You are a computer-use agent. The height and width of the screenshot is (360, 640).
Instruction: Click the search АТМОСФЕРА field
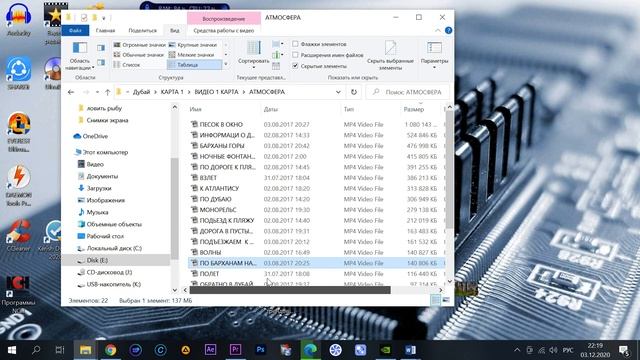[x=408, y=92]
